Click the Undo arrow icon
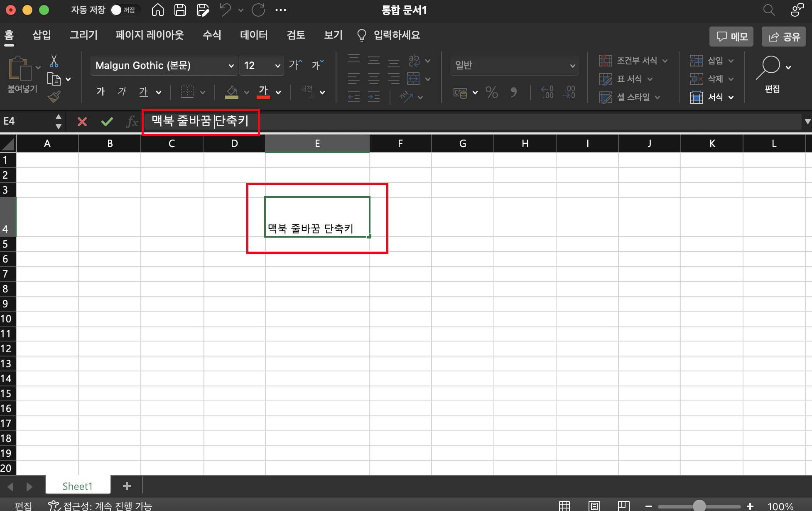This screenshot has width=812, height=511. point(226,10)
